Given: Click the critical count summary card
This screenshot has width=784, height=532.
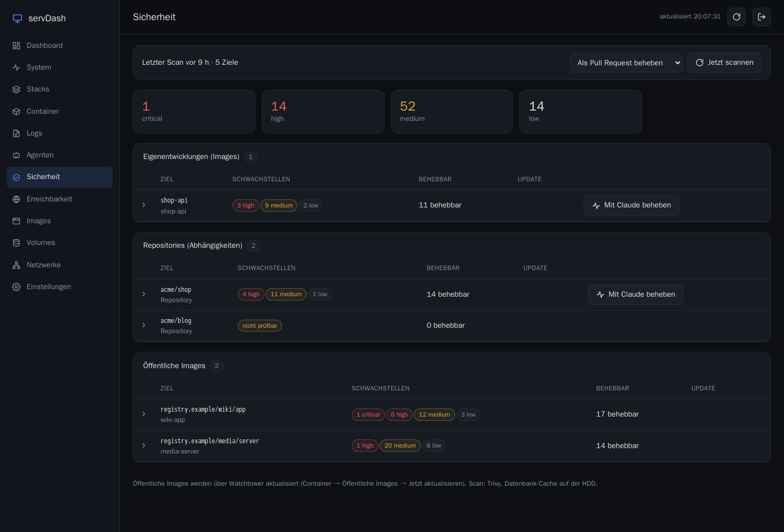Looking at the screenshot, I should pyautogui.click(x=194, y=112).
